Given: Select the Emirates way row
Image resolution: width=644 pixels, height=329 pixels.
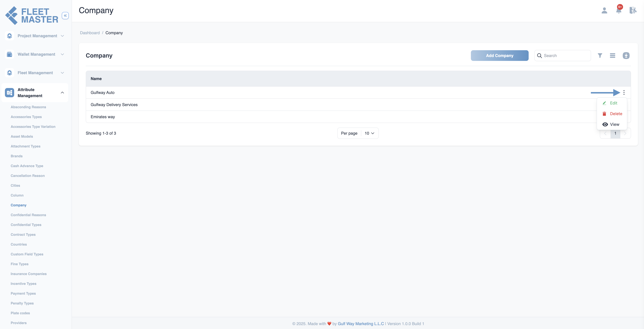Looking at the screenshot, I should click(358, 117).
